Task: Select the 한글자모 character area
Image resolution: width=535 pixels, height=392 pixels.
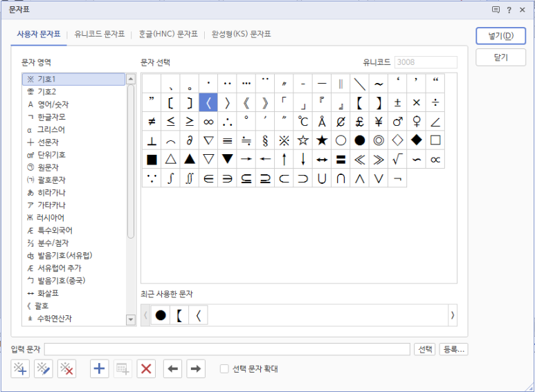Action: [x=73, y=117]
